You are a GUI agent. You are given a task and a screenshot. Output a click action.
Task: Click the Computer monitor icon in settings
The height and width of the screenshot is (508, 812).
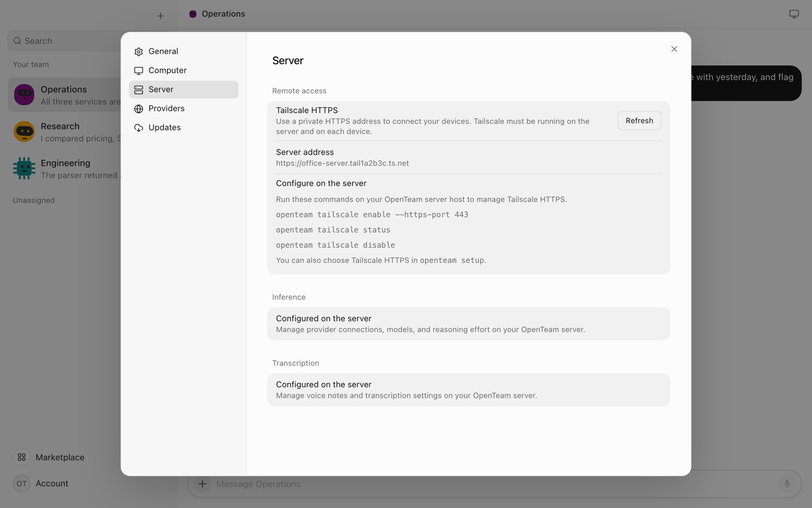click(139, 71)
